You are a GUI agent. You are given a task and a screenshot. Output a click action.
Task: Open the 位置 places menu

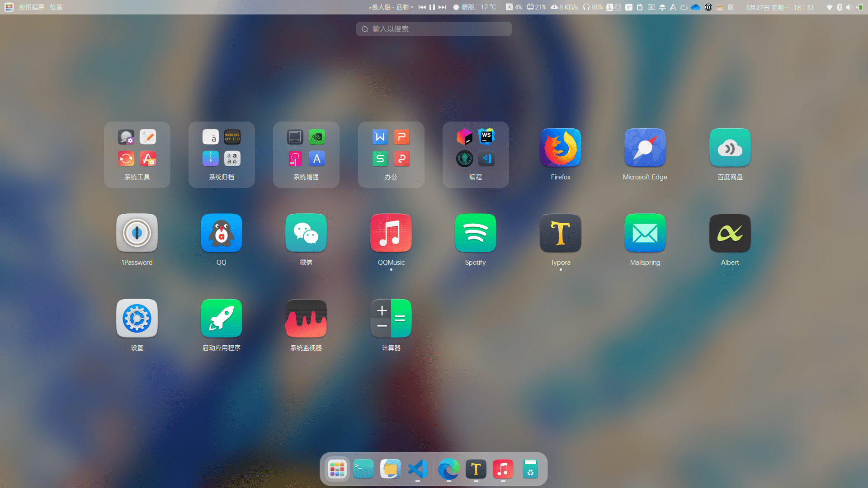click(56, 7)
